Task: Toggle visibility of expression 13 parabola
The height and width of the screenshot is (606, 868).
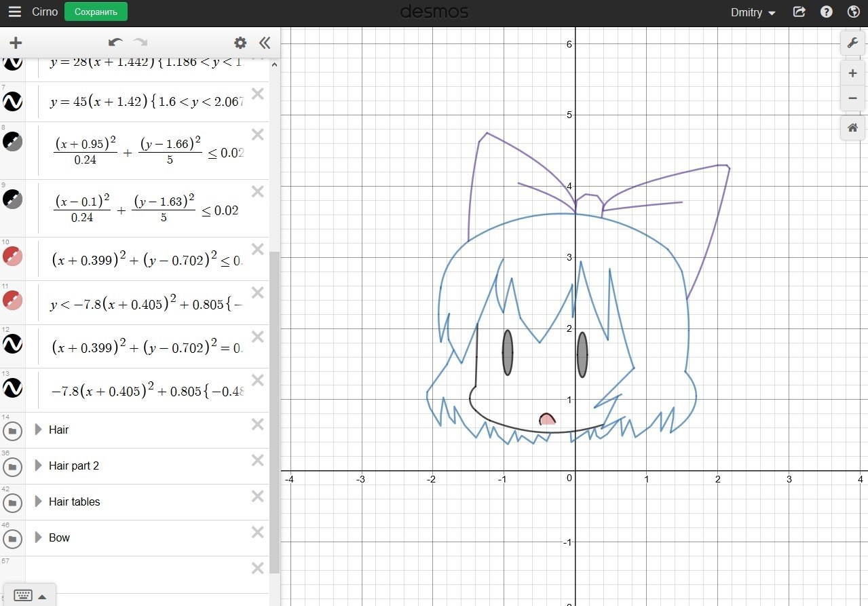Action: click(x=13, y=387)
